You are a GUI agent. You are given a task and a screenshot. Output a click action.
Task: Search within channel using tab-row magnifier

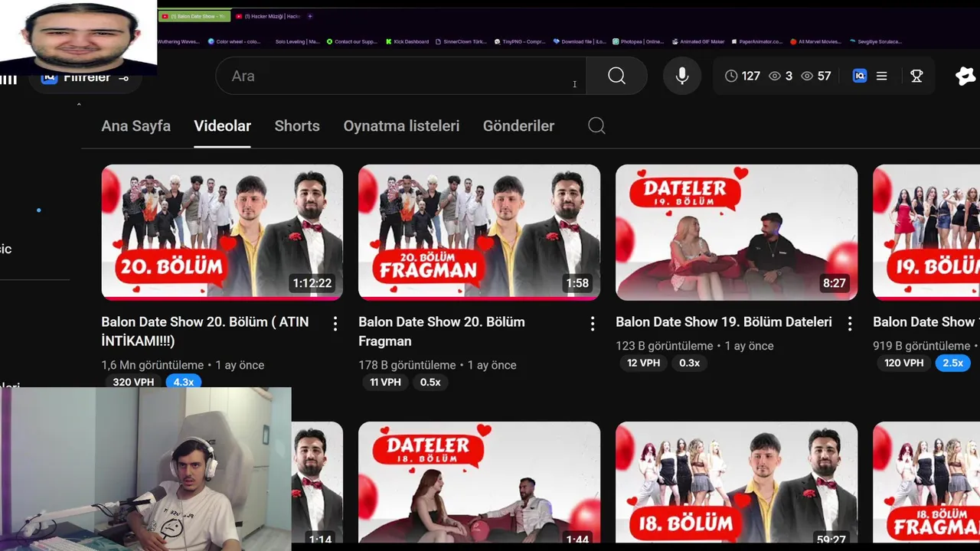pyautogui.click(x=596, y=126)
